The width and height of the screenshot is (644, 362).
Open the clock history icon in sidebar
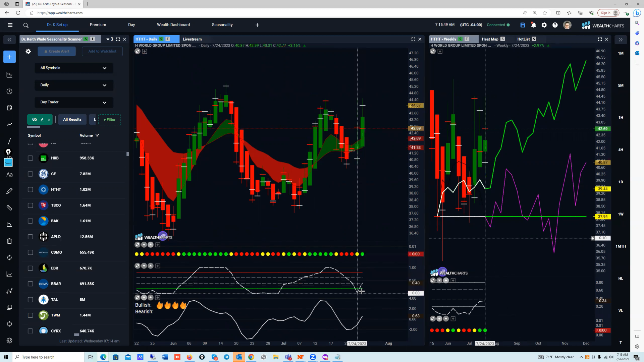coord(9,92)
